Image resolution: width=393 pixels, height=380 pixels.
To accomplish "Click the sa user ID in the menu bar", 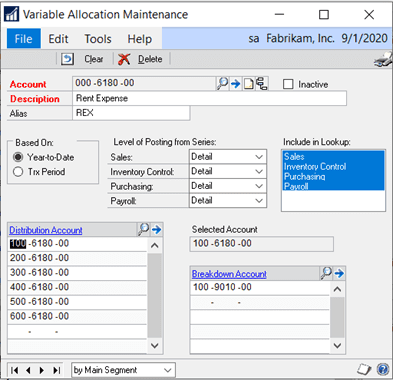I will point(254,39).
